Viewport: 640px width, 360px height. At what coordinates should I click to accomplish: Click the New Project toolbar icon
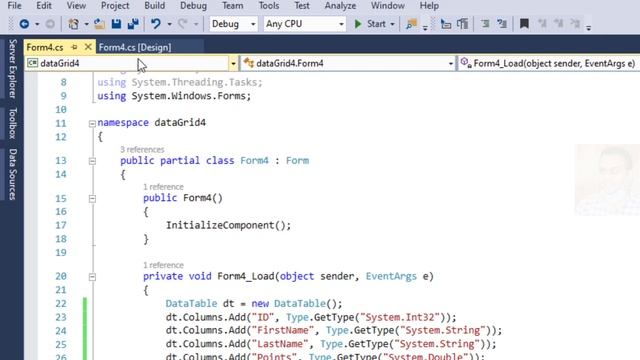(73, 24)
